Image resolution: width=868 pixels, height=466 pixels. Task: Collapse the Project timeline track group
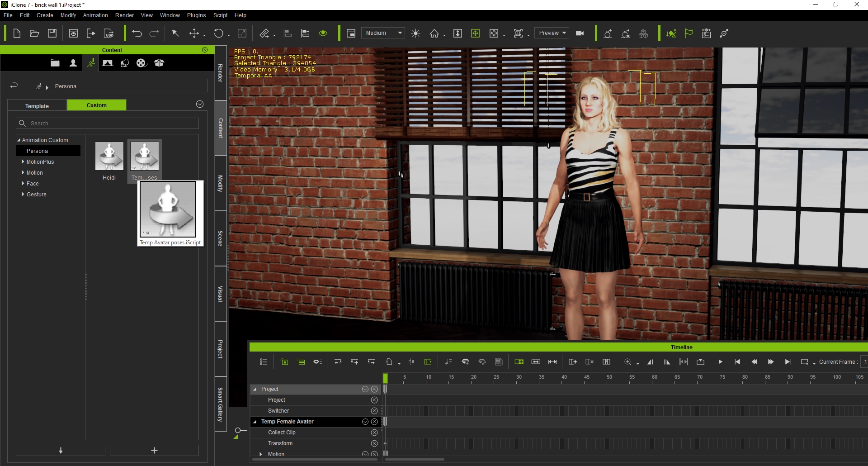[x=255, y=389]
